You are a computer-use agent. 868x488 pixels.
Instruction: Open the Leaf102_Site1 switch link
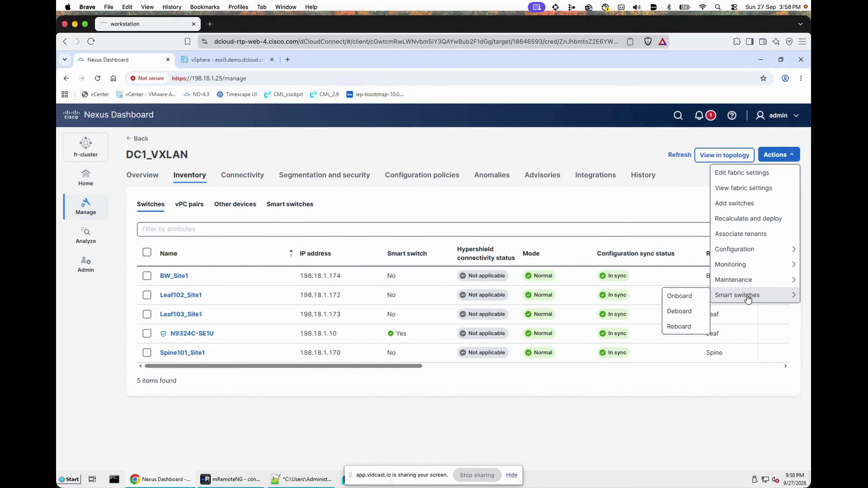click(181, 295)
